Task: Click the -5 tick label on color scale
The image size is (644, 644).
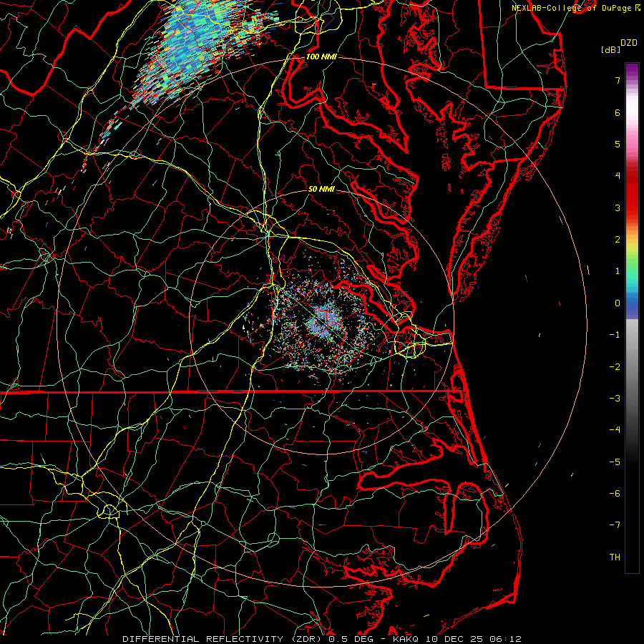Action: [x=615, y=462]
